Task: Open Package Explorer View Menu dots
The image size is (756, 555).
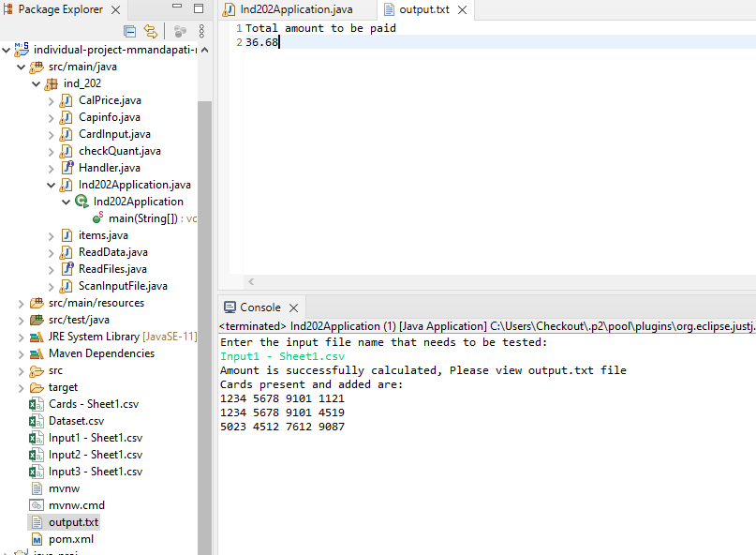Action: click(201, 31)
